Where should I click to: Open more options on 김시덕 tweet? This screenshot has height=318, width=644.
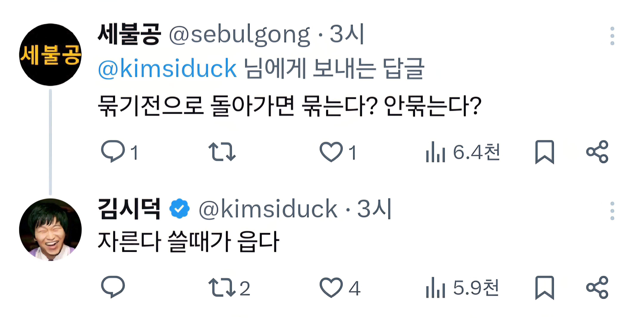pos(612,211)
